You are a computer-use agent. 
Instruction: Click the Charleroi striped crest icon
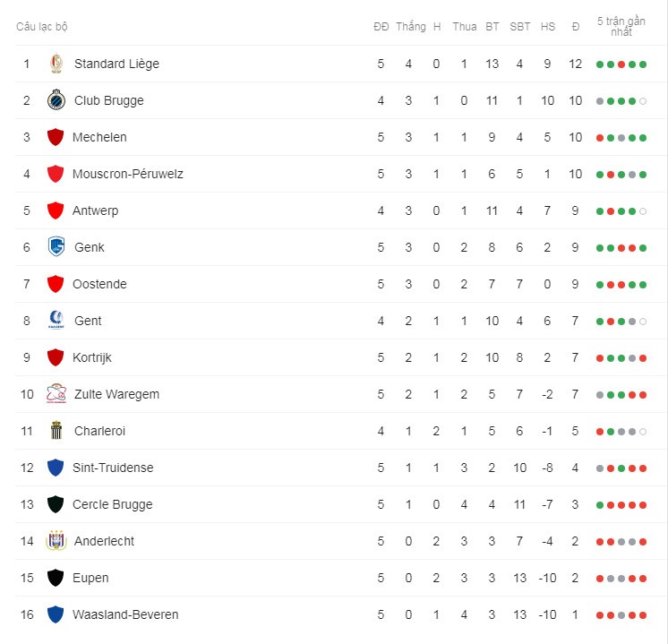[x=56, y=431]
